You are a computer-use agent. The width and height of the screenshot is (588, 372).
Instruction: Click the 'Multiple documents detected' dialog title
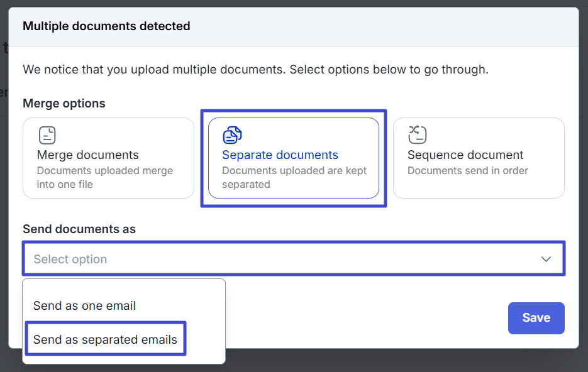pyautogui.click(x=106, y=26)
